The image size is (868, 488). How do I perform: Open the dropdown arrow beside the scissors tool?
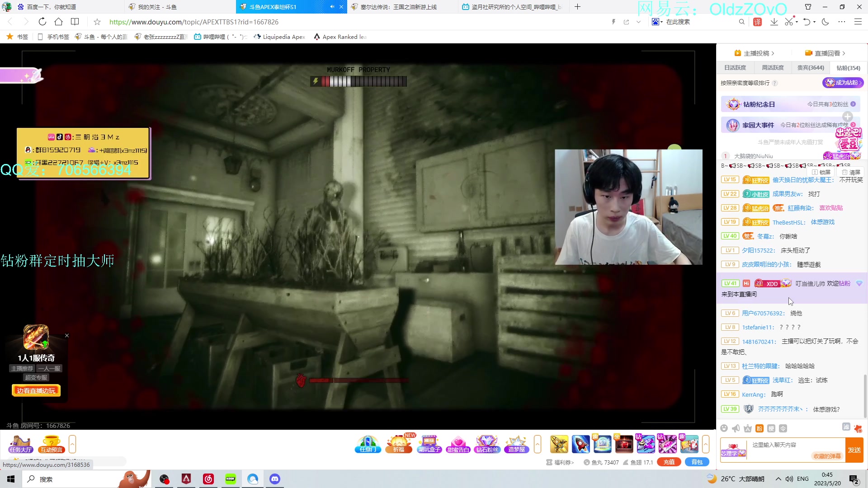click(x=797, y=22)
